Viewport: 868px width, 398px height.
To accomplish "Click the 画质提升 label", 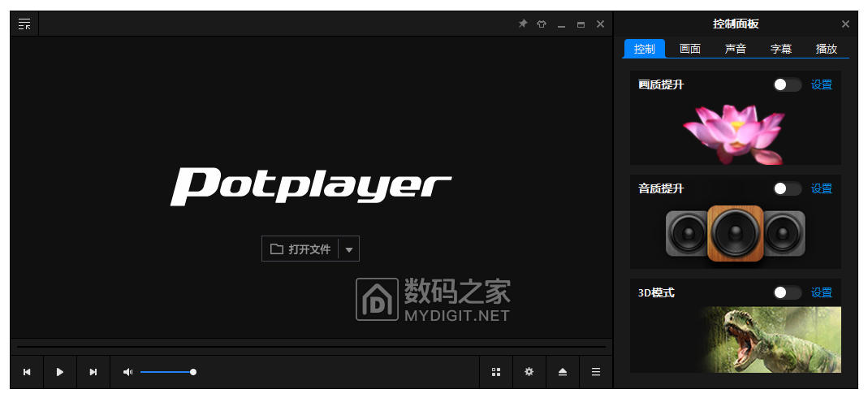I will pyautogui.click(x=661, y=84).
